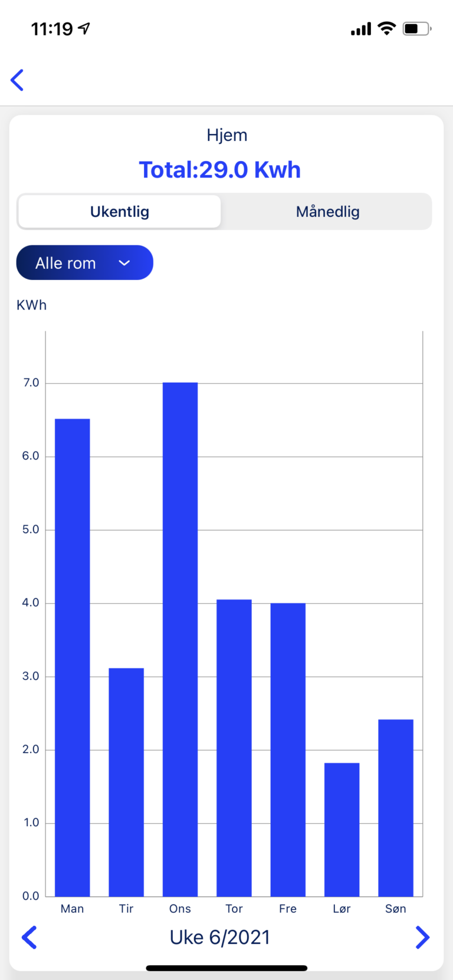Tap the Uke 6/2021 week label

click(220, 937)
